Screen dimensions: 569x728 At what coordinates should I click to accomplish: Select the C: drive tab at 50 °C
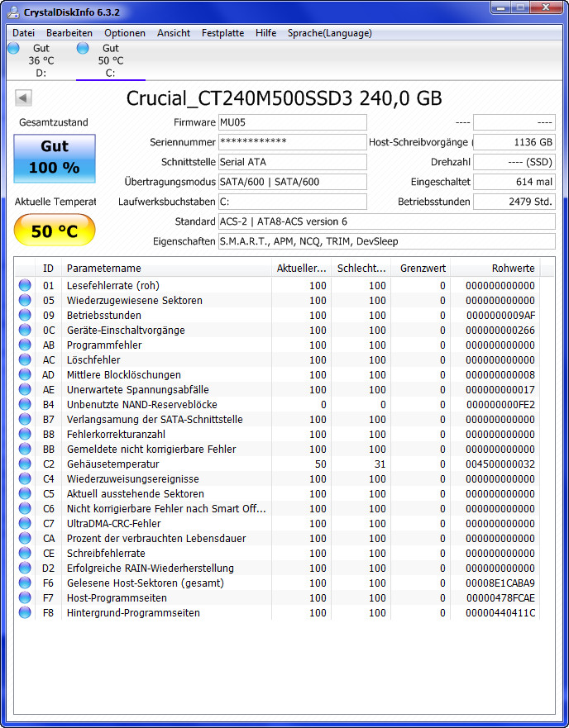click(111, 60)
